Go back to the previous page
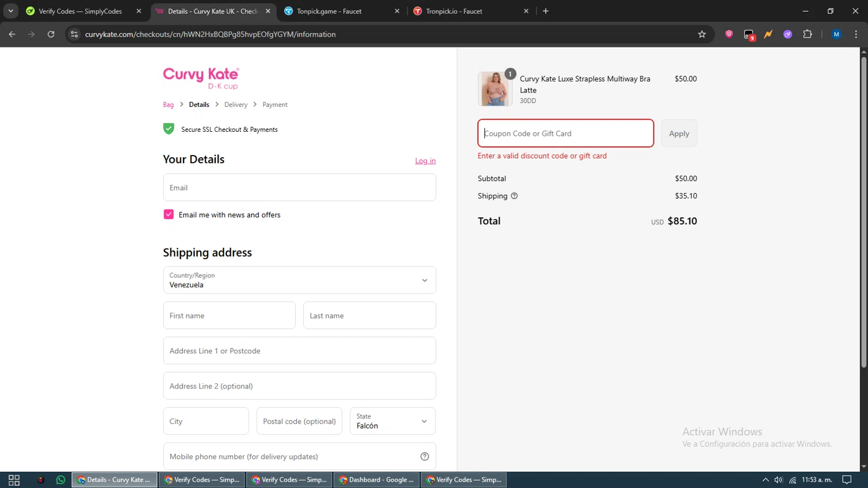Viewport: 868px width, 488px height. [x=12, y=34]
